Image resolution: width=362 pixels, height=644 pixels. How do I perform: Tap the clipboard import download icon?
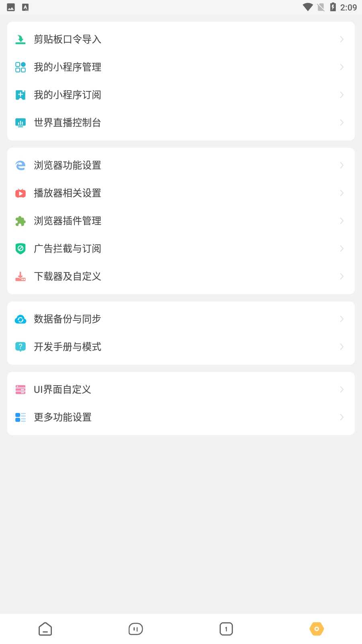[20, 39]
